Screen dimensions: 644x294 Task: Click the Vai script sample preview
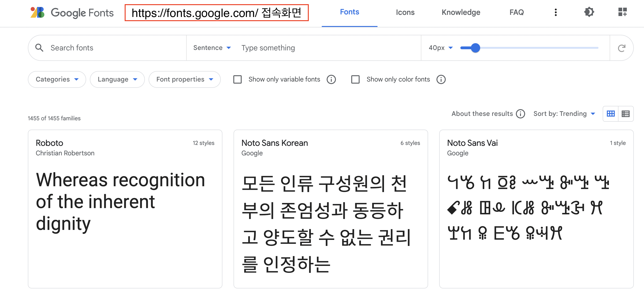[528, 208]
